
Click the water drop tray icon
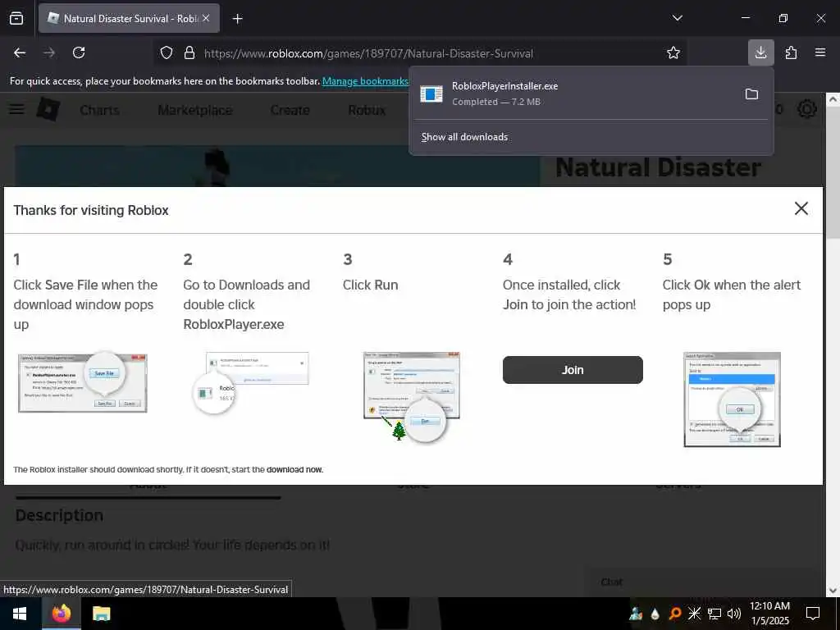655,614
